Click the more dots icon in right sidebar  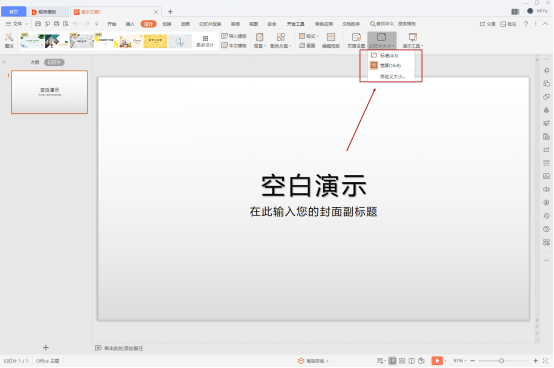click(546, 260)
